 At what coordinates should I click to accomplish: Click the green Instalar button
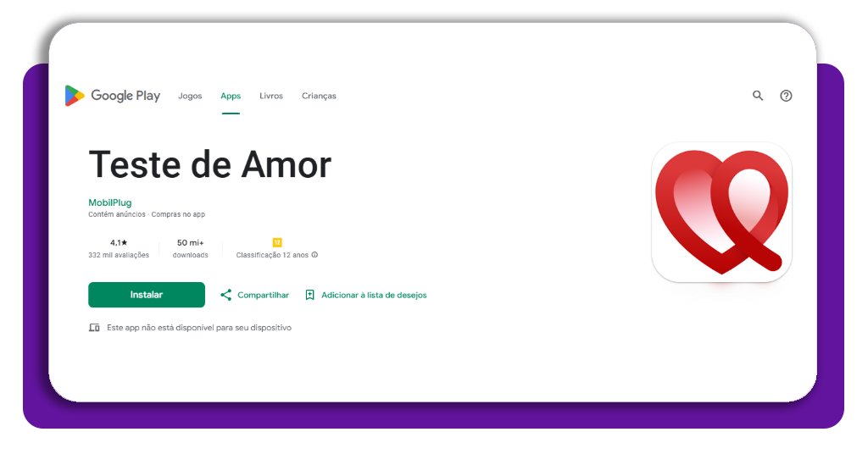point(147,295)
